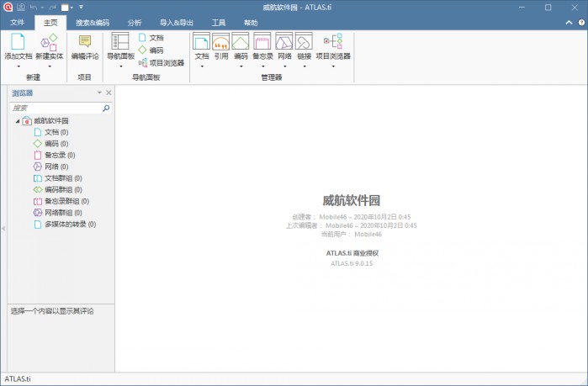Click the help question mark icon

(581, 23)
